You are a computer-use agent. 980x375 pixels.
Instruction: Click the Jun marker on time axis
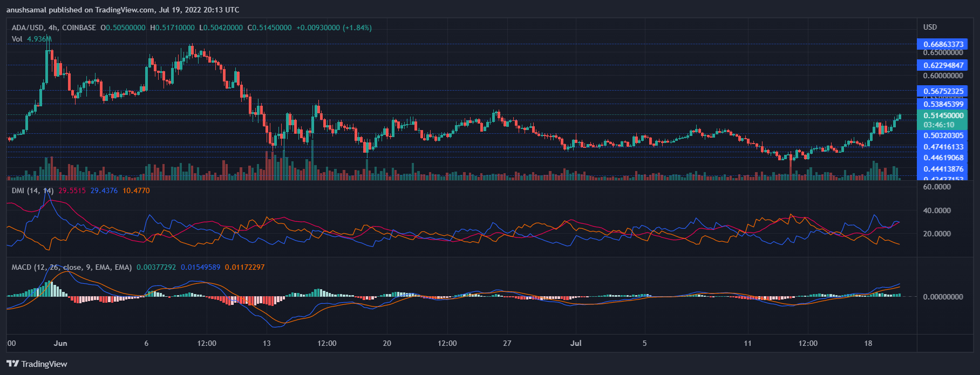60,343
